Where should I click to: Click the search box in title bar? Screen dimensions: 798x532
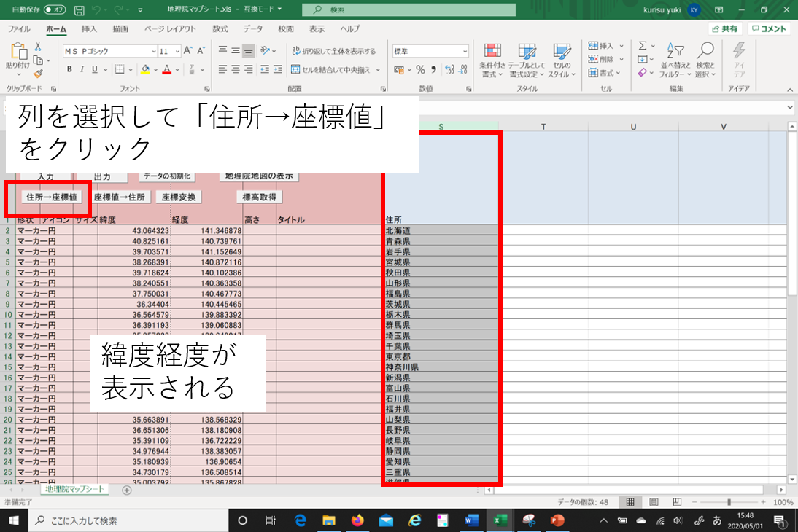tap(408, 9)
